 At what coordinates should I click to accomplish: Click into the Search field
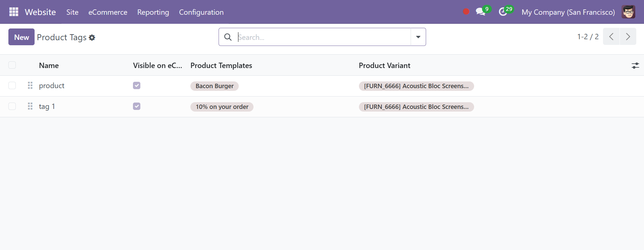pos(322,37)
